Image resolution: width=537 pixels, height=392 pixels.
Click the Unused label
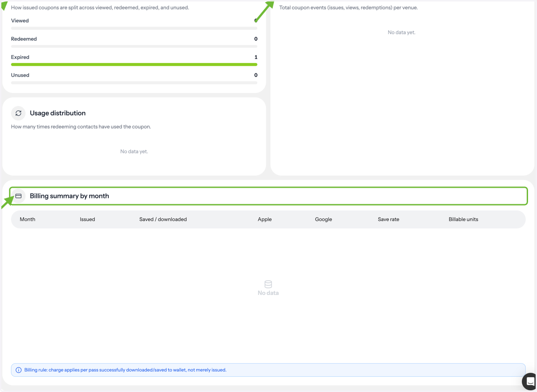click(x=20, y=75)
